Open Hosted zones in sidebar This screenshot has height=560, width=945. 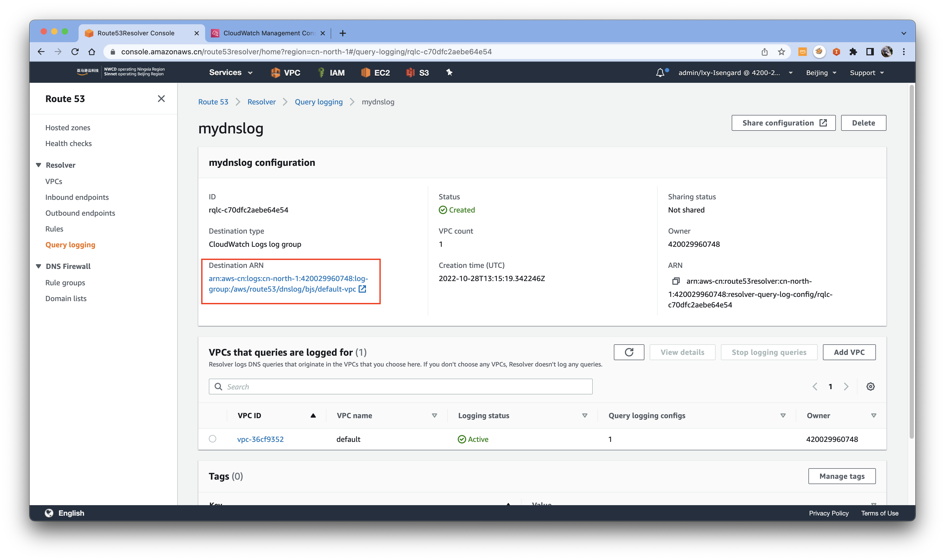67,128
